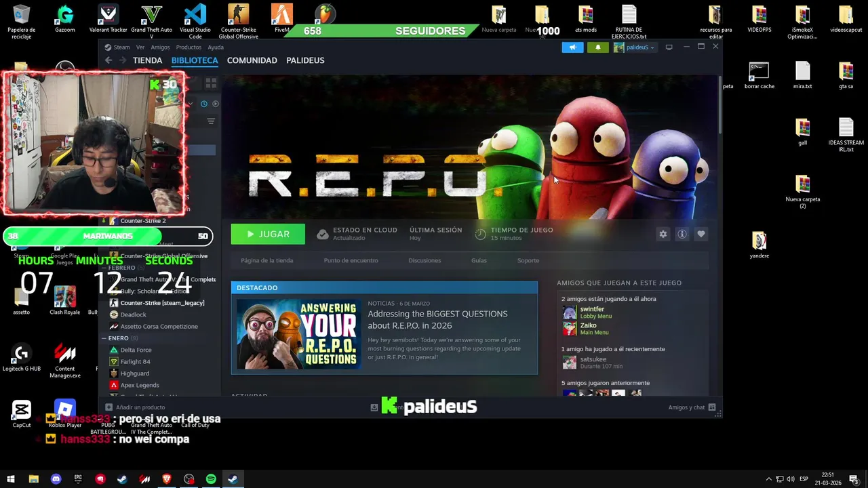Open the Amigos menu

(160, 47)
